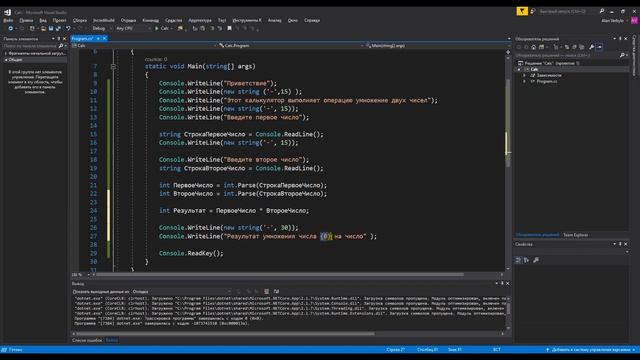Collapse the 'Общие' group in Toolbox
The image size is (640, 360).
click(x=6, y=60)
